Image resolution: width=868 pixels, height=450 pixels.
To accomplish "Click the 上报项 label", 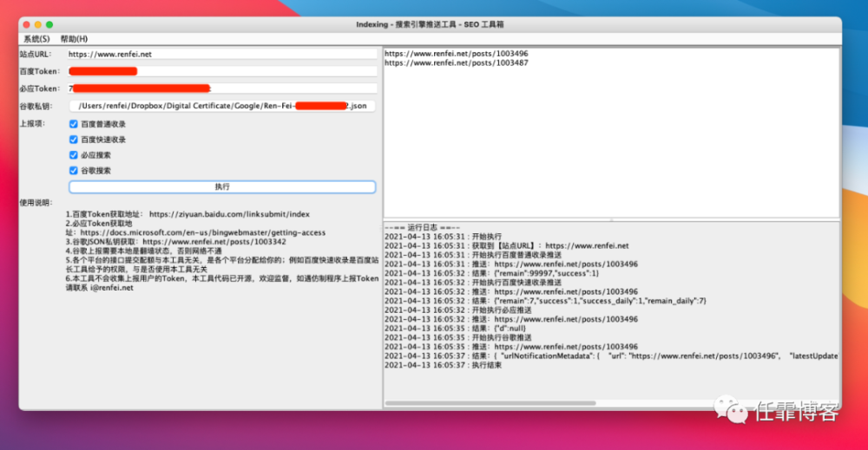I will click(x=32, y=124).
